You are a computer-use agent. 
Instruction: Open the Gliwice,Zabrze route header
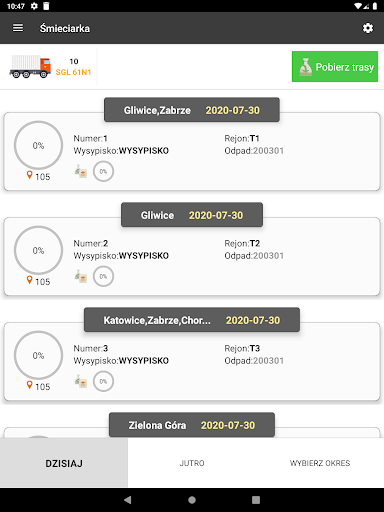tap(192, 110)
